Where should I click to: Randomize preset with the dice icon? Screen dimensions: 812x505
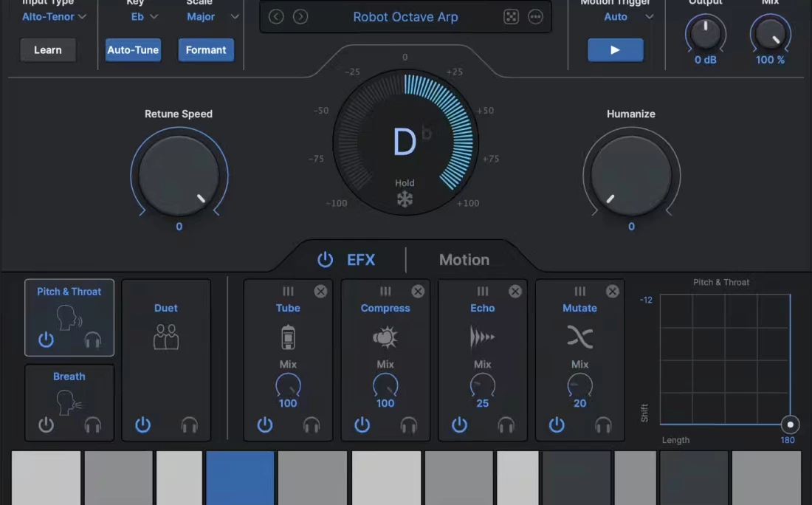pyautogui.click(x=511, y=17)
